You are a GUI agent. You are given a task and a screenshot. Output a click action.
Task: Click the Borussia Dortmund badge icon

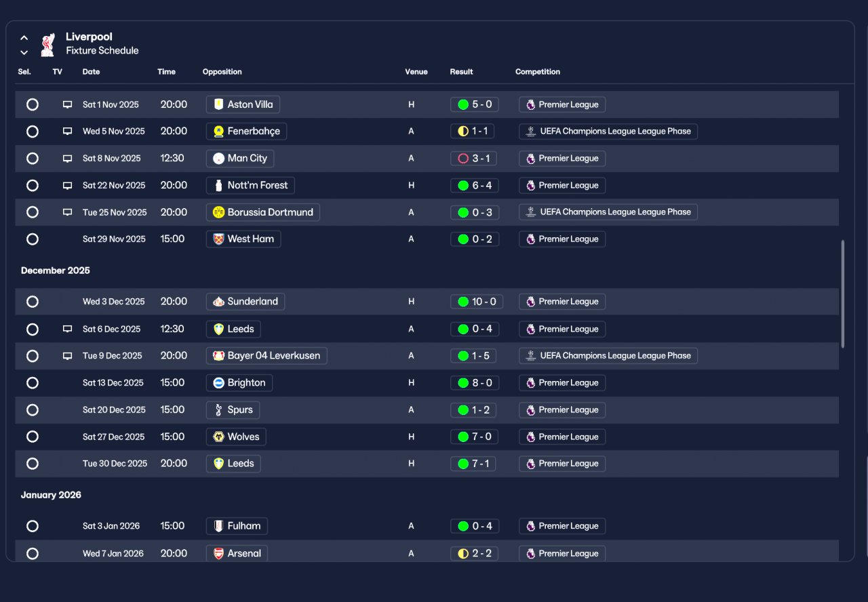click(218, 212)
